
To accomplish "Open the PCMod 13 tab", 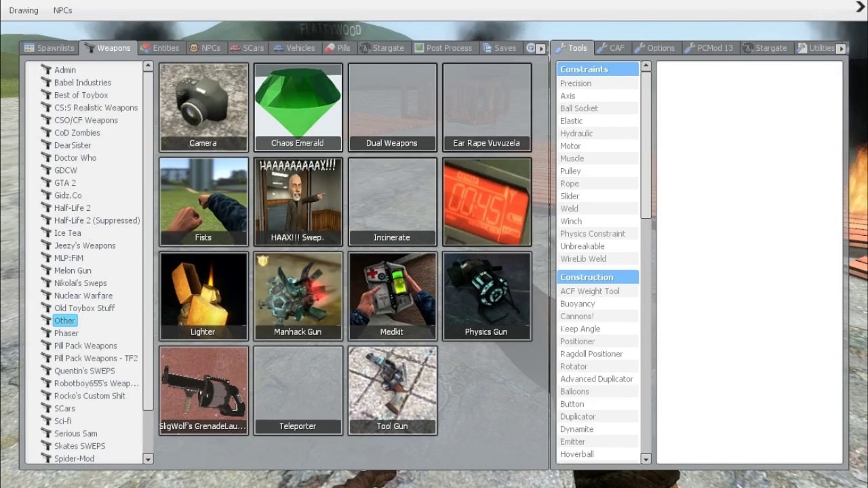I will pyautogui.click(x=709, y=48).
